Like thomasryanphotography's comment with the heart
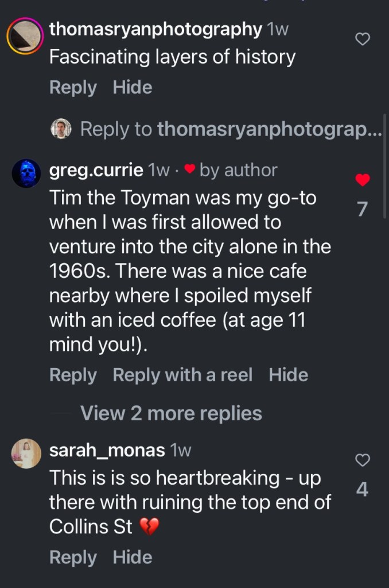 [363, 39]
